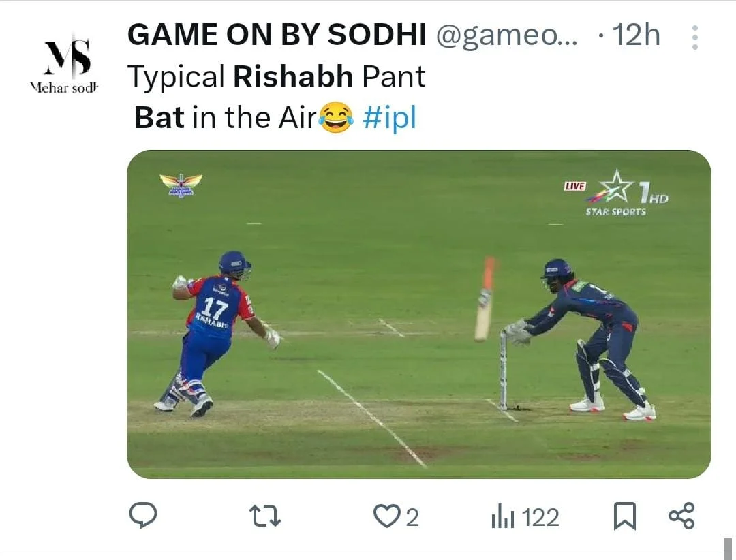Viewport: 736px width, 560px height.
Task: Open the view analytics bar-chart icon
Action: 502,518
